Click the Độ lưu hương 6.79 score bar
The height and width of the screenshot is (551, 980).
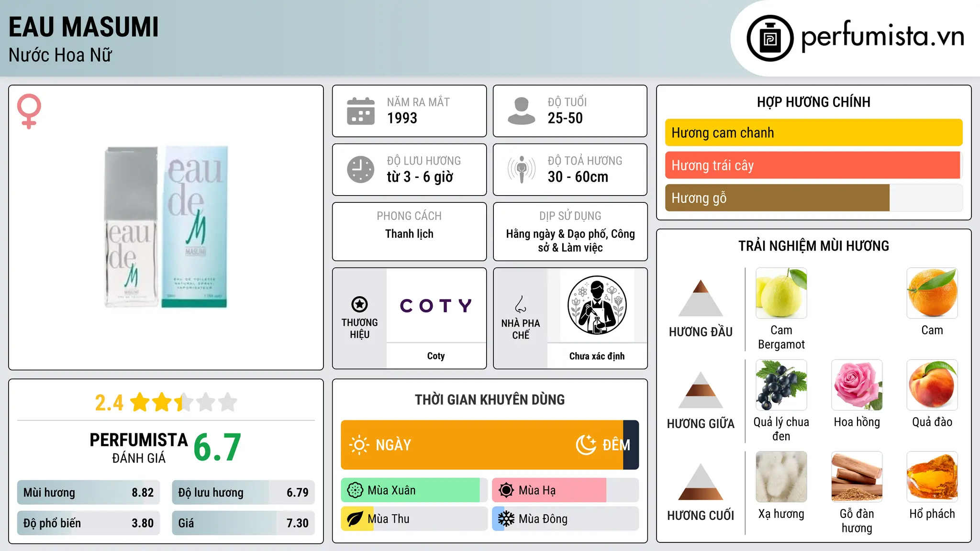243,493
